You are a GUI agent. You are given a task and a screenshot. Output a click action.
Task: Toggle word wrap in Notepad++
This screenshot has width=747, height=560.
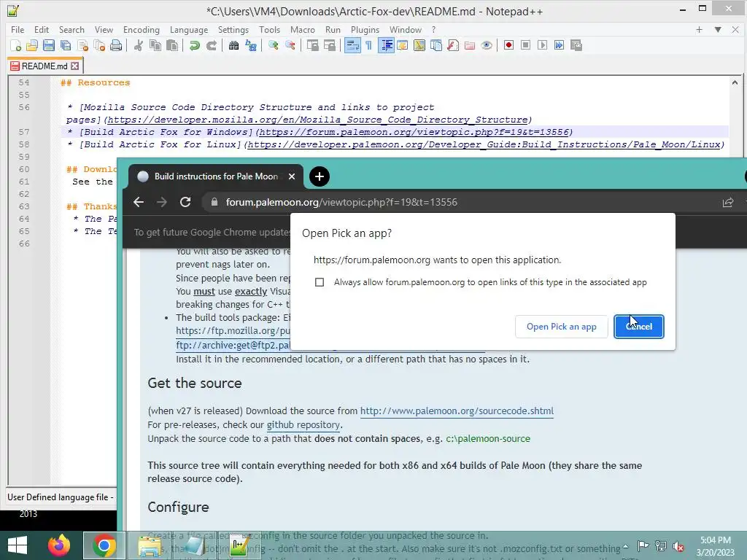[352, 45]
